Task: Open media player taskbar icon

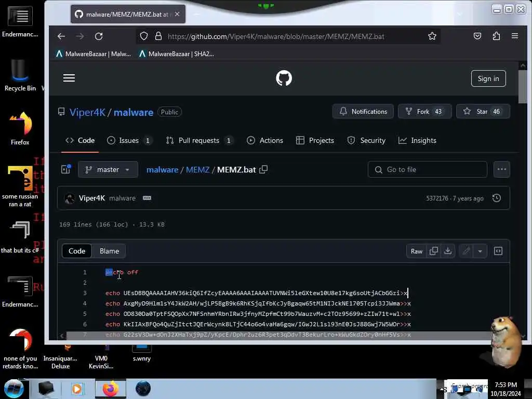Action: [x=77, y=389]
